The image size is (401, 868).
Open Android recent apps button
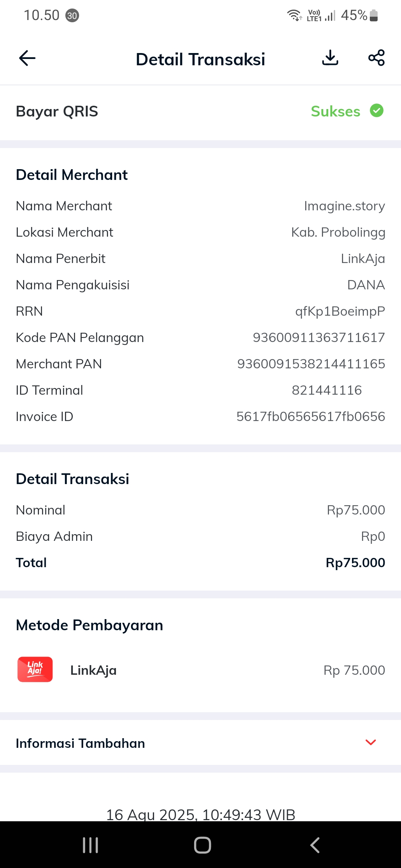click(90, 845)
